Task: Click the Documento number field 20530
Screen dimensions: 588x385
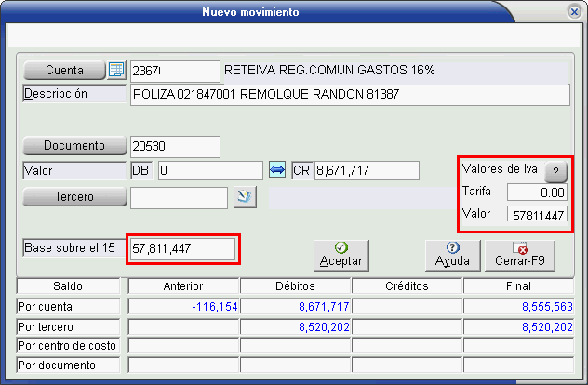Action: coord(174,146)
